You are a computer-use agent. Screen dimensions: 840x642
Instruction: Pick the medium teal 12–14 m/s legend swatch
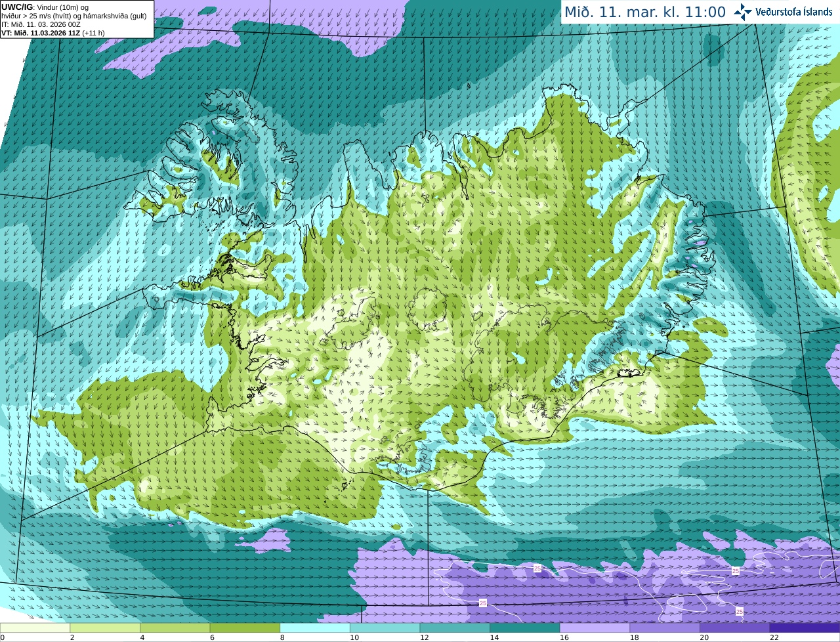point(455,628)
